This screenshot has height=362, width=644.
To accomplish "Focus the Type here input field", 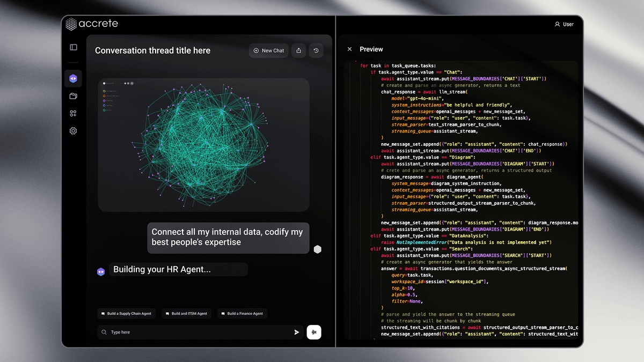I will coord(200,332).
